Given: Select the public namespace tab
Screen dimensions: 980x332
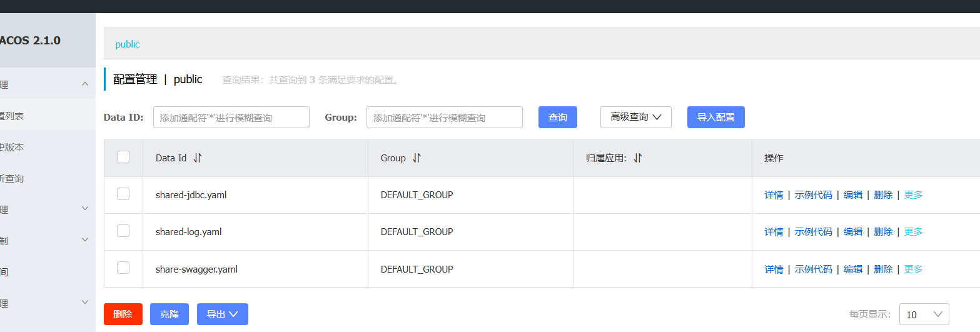Looking at the screenshot, I should (x=128, y=44).
